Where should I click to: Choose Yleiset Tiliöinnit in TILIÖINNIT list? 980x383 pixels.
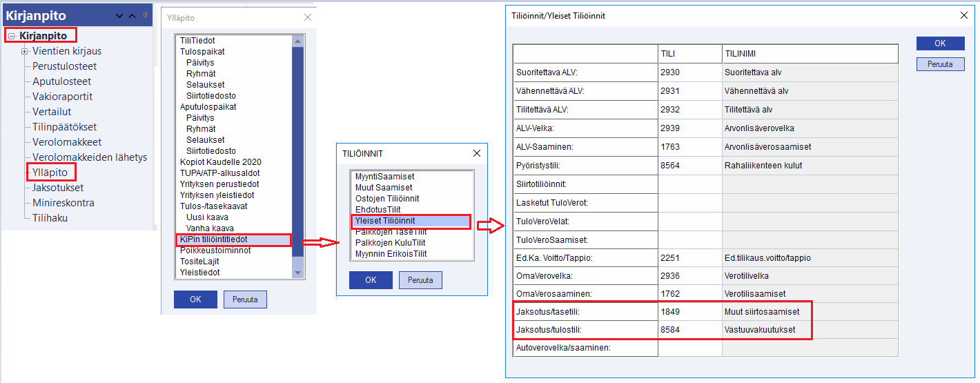tap(384, 221)
